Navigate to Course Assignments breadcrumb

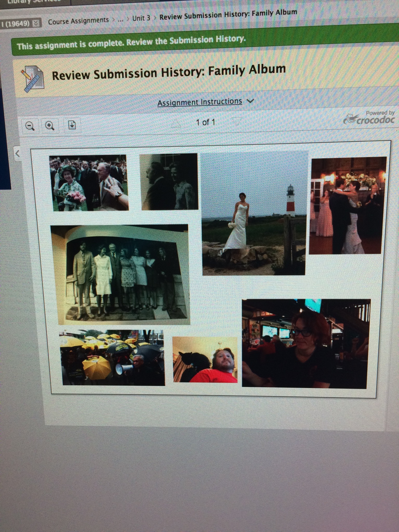click(78, 21)
